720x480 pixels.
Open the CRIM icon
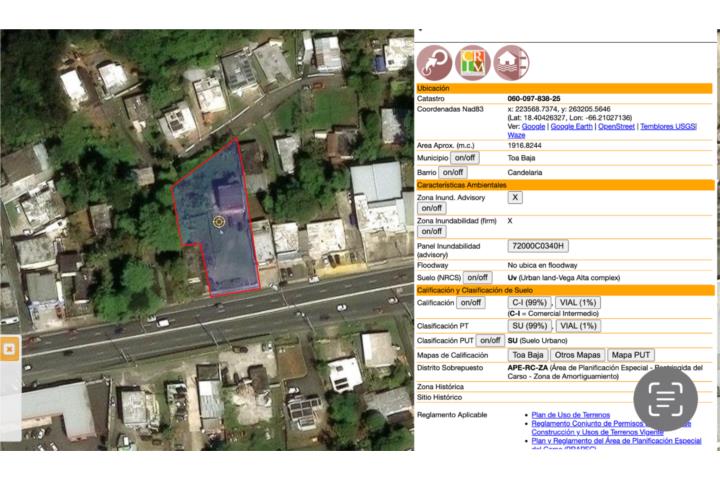pos(472,62)
